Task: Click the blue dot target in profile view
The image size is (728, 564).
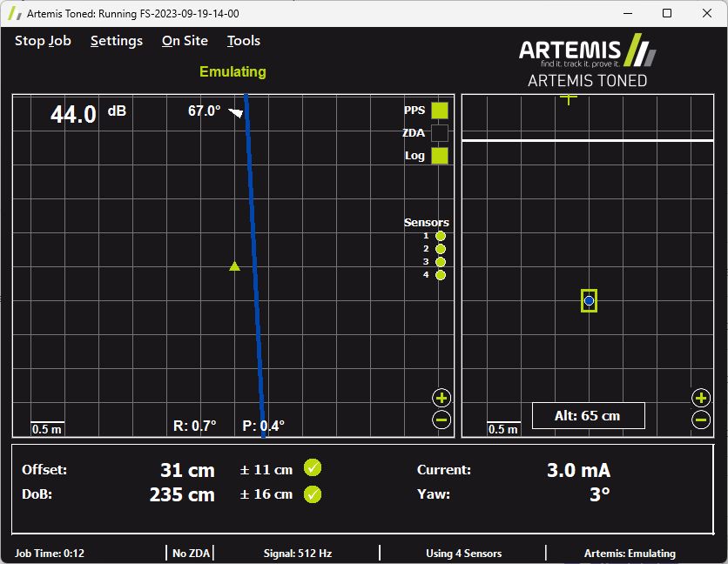Action: coord(589,300)
